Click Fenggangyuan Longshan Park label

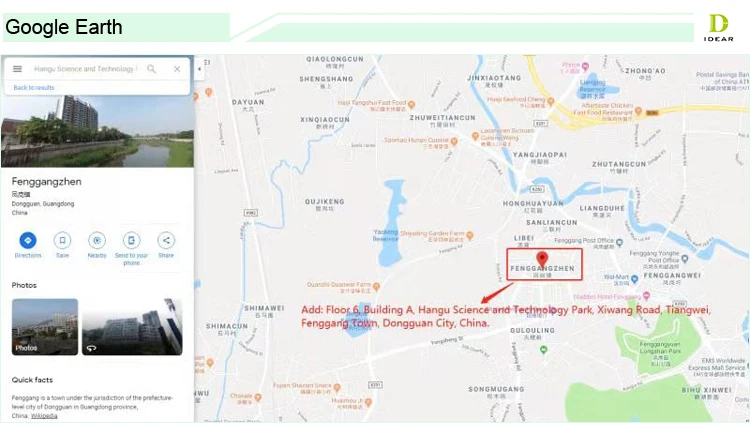pyautogui.click(x=660, y=348)
